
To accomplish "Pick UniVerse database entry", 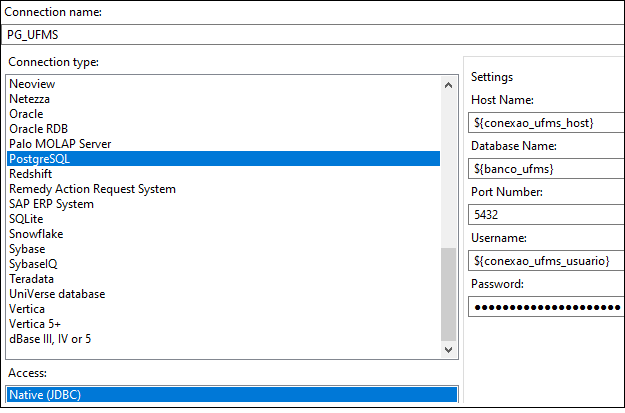I will click(x=57, y=294).
